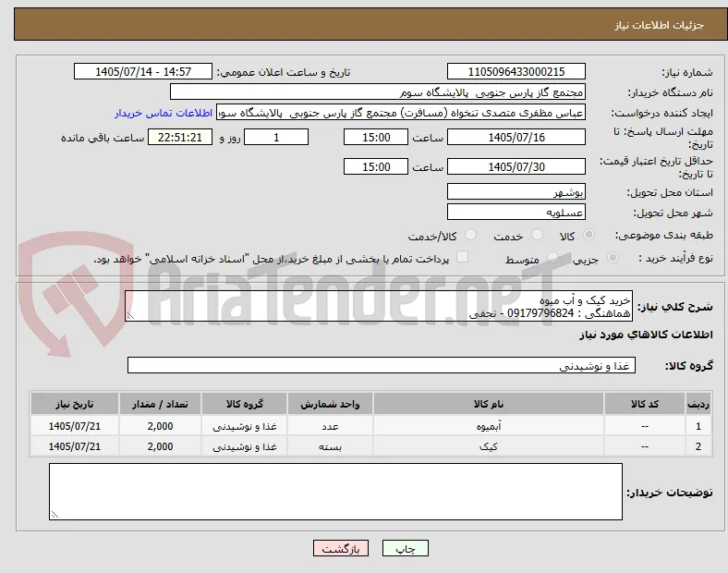Select the کالا radio button
The width and height of the screenshot is (728, 573).
pos(588,235)
